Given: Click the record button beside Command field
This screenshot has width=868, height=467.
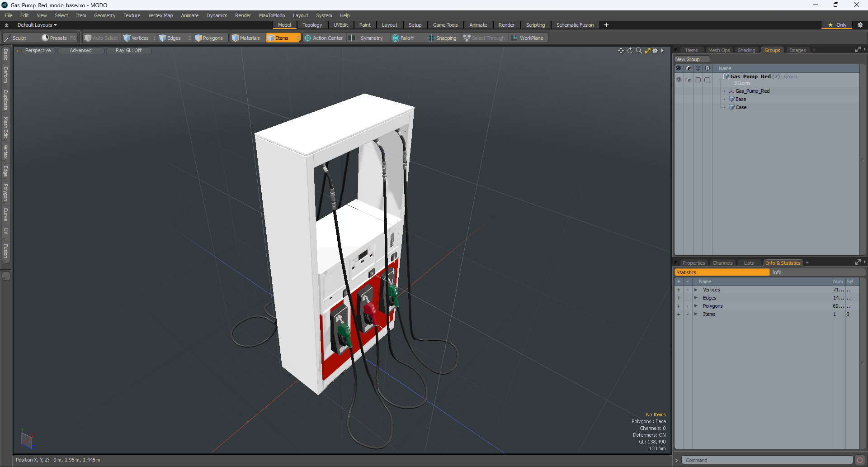Looking at the screenshot, I should click(x=860, y=460).
